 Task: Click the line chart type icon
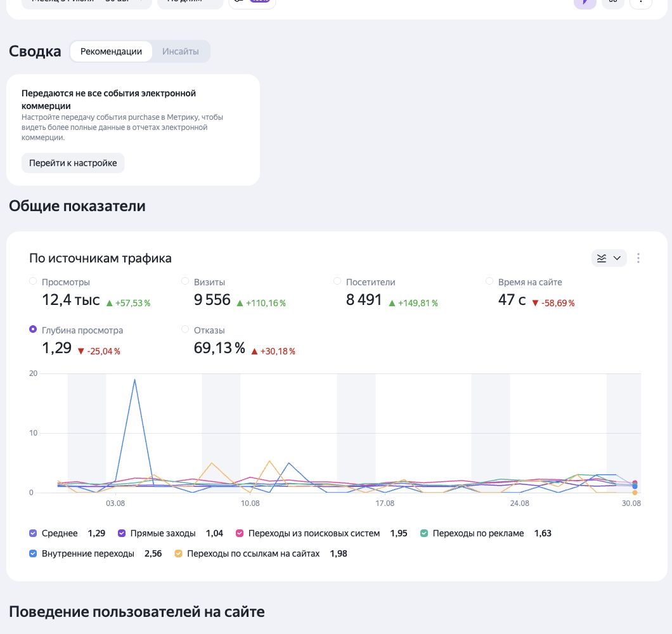point(602,258)
